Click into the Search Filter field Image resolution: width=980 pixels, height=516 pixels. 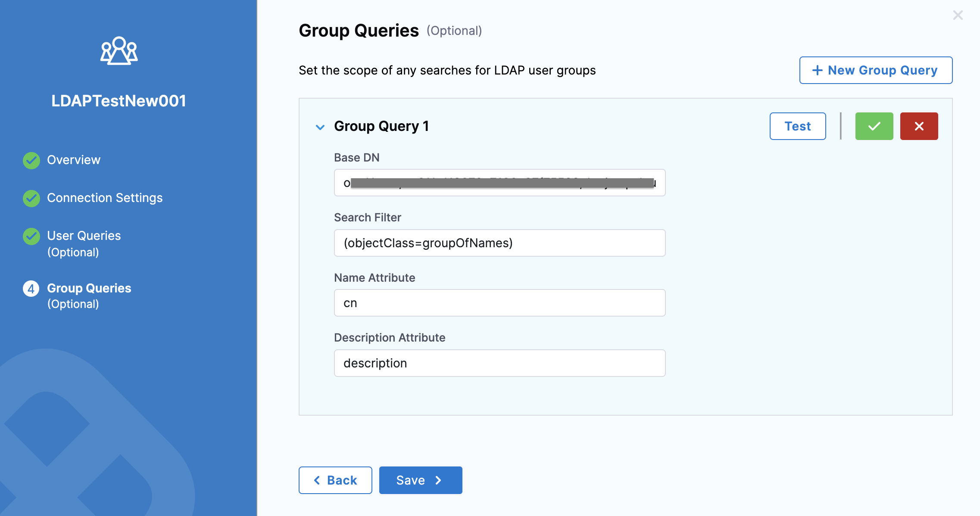499,243
